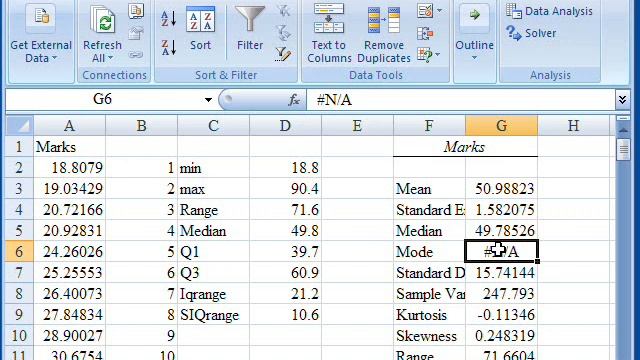This screenshot has height=360, width=640.
Task: Open the Outline group menu
Action: coord(474,33)
